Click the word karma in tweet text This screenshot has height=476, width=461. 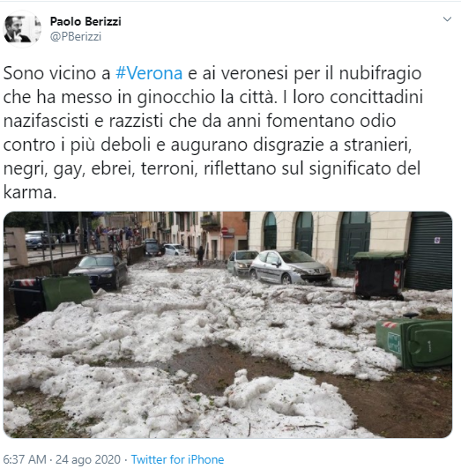[28, 192]
